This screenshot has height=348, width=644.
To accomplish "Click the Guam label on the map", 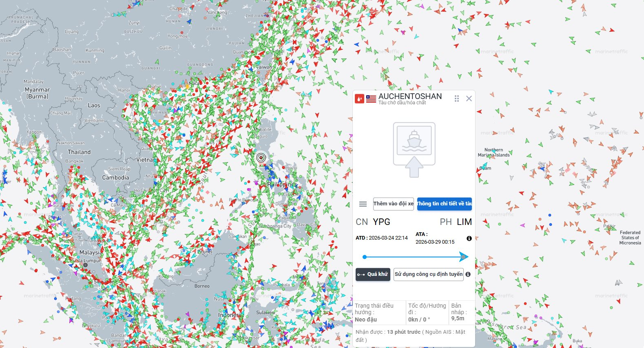I will [x=485, y=168].
